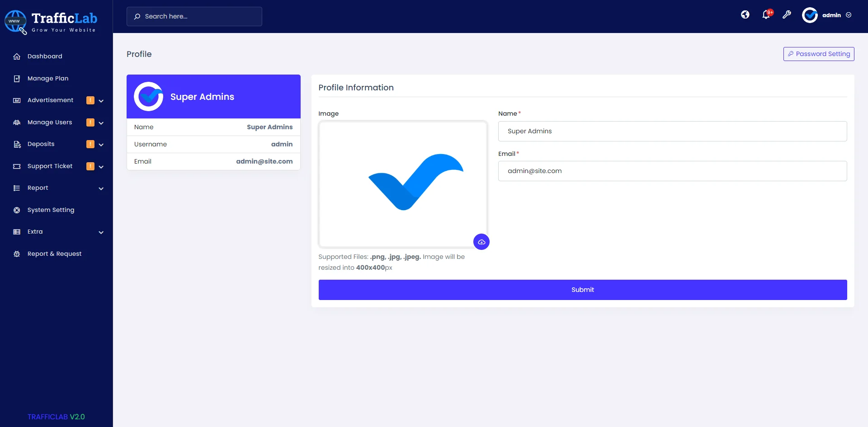Click the System Setting lifebuoy icon
The height and width of the screenshot is (427, 868).
pos(17,210)
